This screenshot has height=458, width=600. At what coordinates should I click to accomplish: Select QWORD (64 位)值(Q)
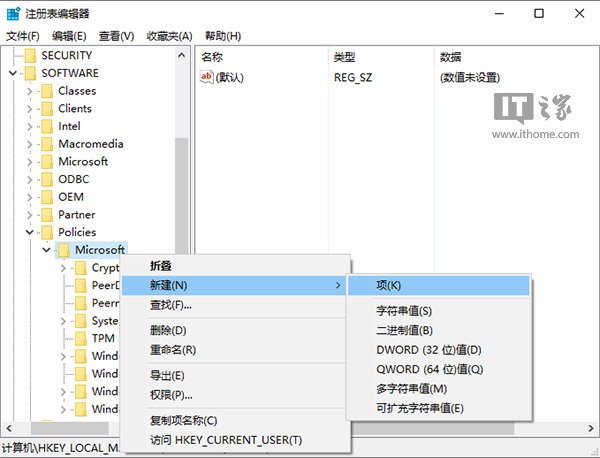click(439, 369)
